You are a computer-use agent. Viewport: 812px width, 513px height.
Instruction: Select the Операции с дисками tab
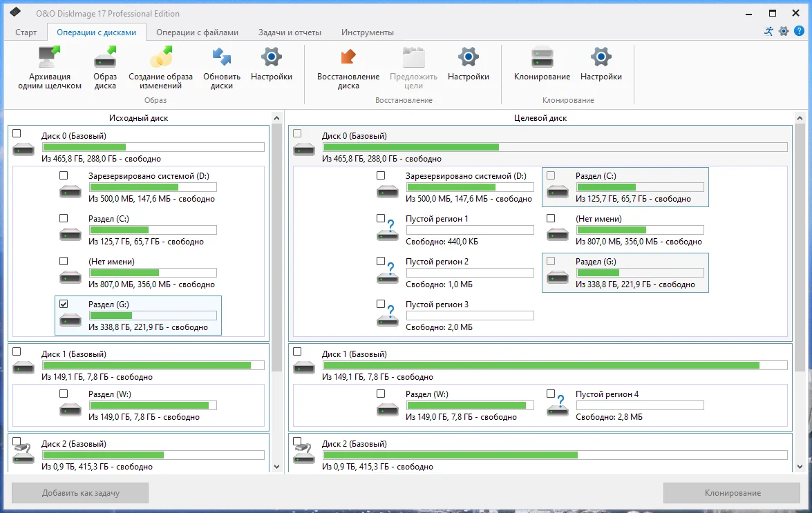click(96, 32)
